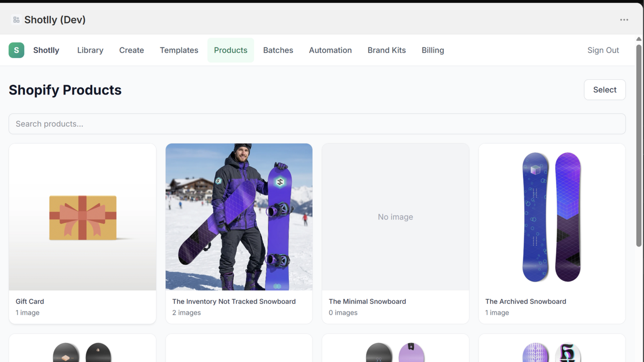Click 1 image under Gift Card
The height and width of the screenshot is (362, 644).
tap(27, 313)
